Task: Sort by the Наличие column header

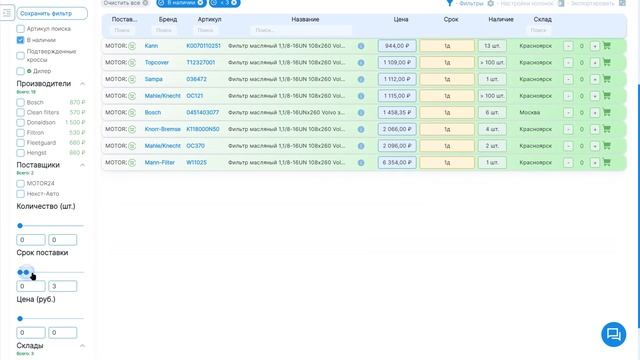Action: tap(501, 20)
